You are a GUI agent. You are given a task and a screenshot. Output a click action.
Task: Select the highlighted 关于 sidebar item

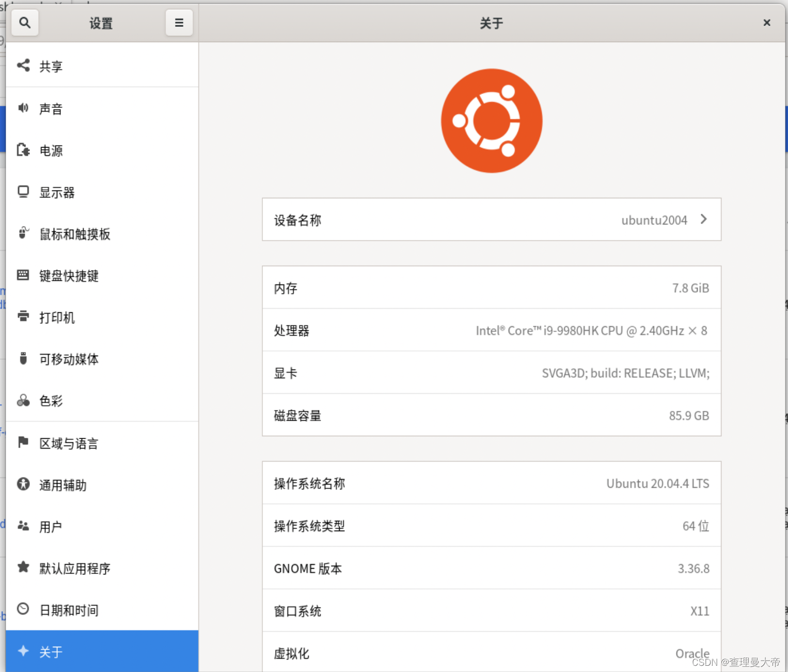coord(102,651)
